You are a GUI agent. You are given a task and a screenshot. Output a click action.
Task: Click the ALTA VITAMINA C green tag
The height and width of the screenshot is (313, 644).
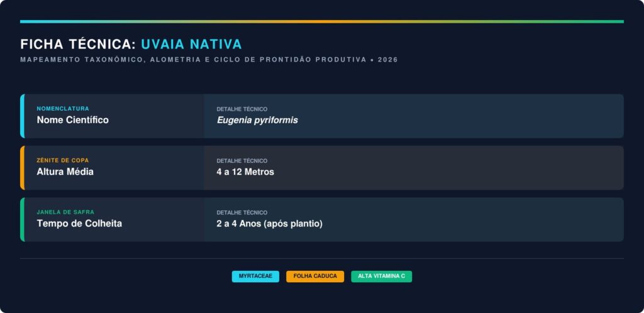click(x=381, y=277)
